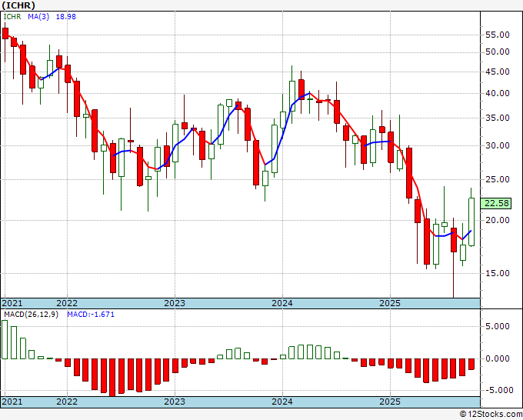The image size is (523, 420).
Task: Click the 15.00 price axis label
Action: click(x=497, y=273)
